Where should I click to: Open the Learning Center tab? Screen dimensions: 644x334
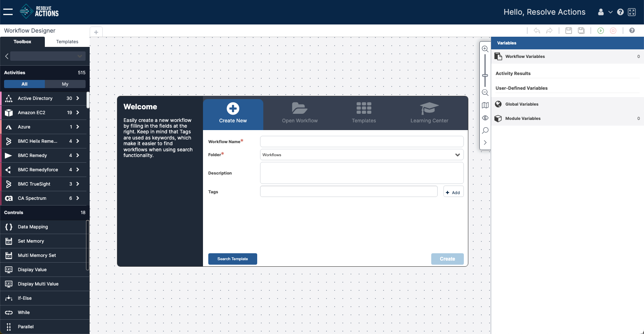429,113
